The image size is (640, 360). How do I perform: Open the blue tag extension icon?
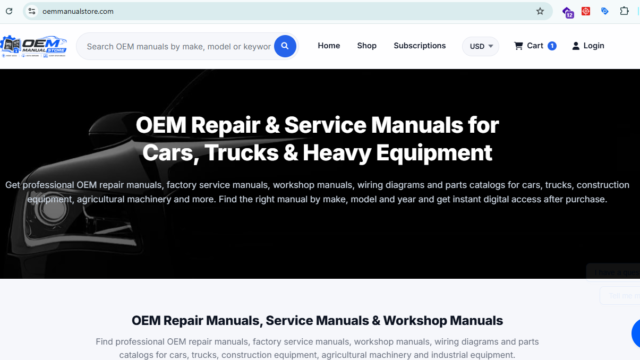[605, 11]
